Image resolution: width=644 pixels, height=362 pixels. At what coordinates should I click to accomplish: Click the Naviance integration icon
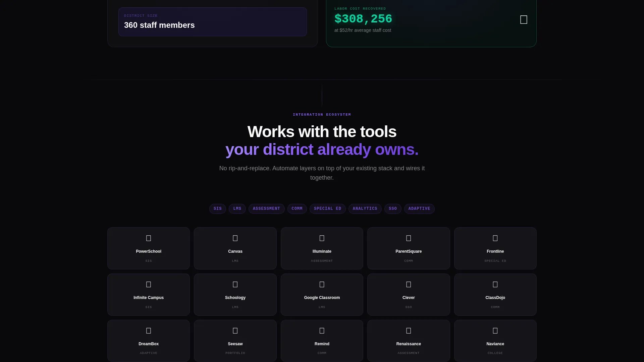495,331
